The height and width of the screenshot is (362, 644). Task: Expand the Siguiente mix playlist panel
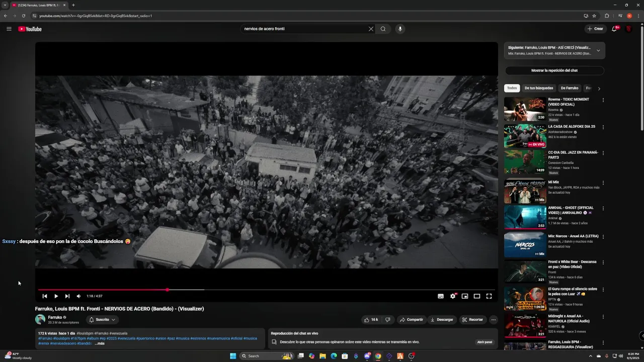(x=598, y=50)
